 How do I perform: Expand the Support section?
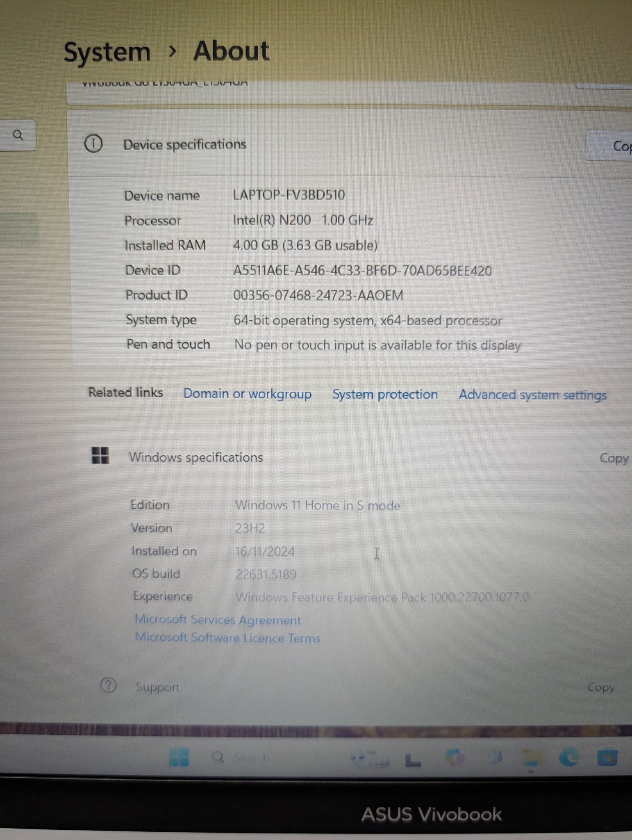[x=328, y=686]
